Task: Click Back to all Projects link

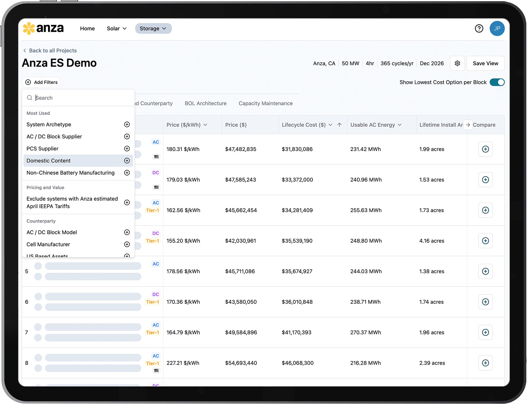Action: coord(50,50)
